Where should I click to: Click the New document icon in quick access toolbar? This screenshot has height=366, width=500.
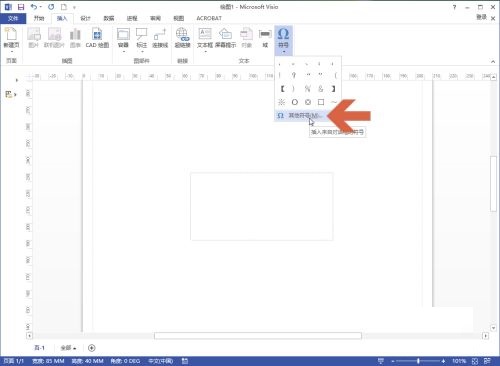(x=63, y=7)
